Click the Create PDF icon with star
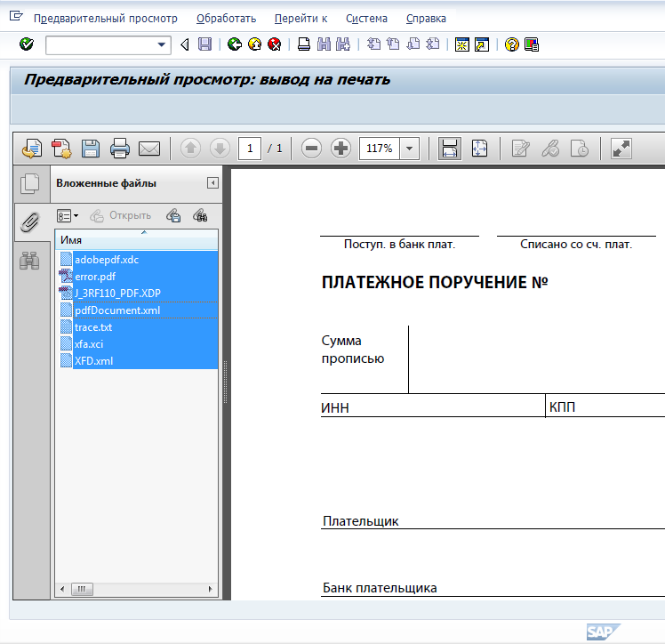 tap(61, 149)
